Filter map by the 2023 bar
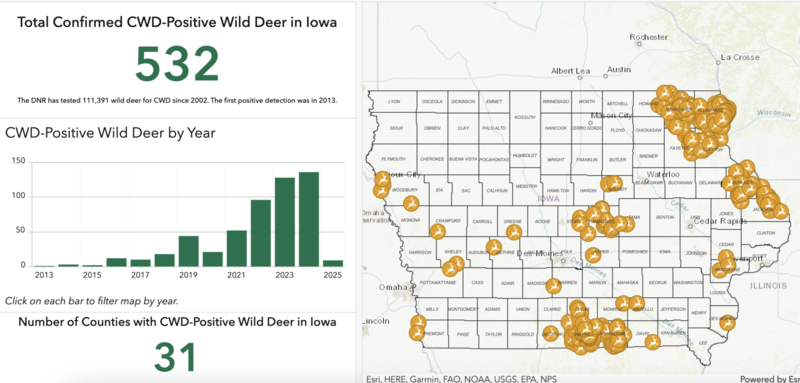The height and width of the screenshot is (383, 800). coord(285,222)
